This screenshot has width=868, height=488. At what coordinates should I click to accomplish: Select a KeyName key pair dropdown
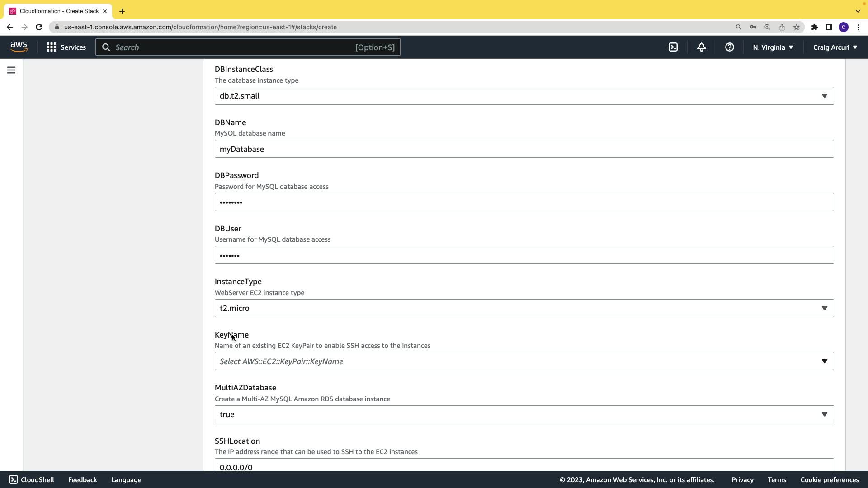524,361
